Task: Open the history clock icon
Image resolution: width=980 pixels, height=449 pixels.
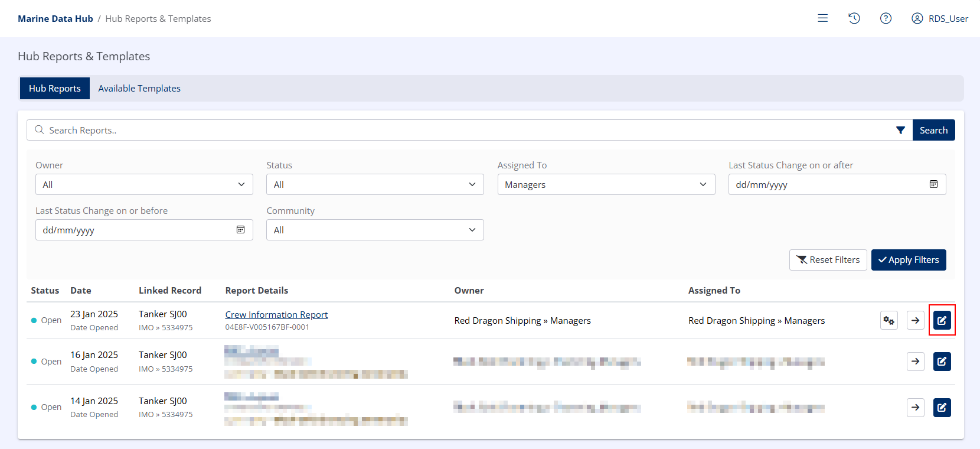Action: [x=854, y=18]
